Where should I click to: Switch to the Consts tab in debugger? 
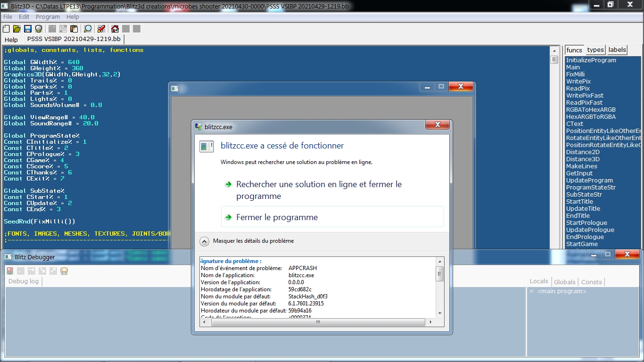click(592, 282)
